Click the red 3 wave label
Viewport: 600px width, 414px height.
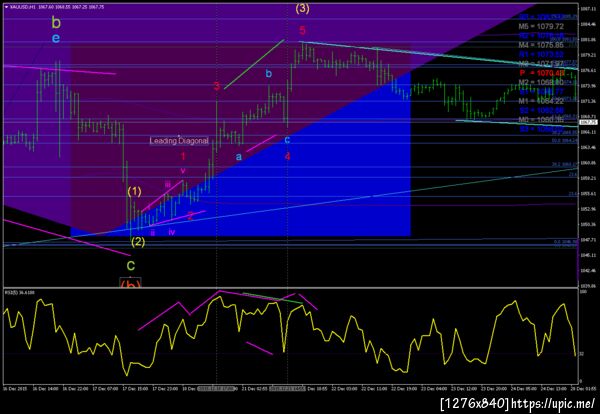217,86
